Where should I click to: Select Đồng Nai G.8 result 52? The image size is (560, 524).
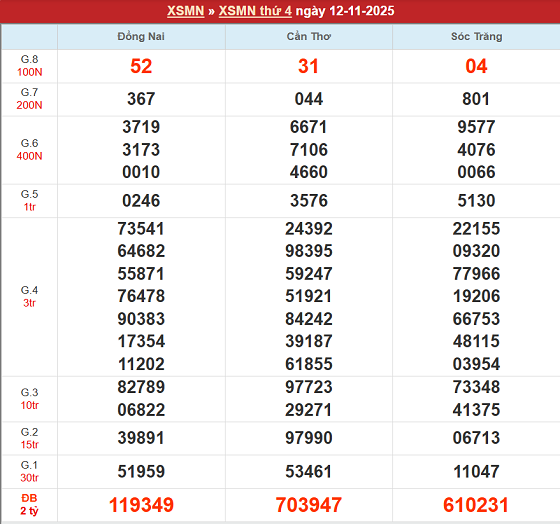[141, 66]
